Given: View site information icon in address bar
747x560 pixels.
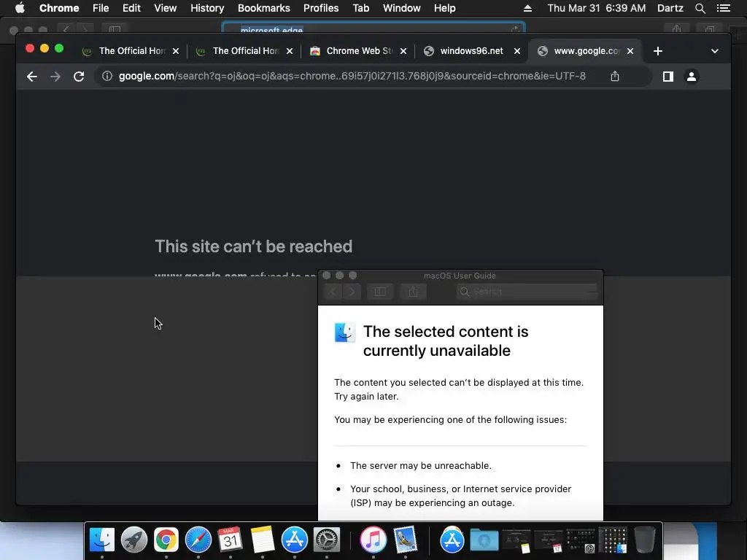Looking at the screenshot, I should (107, 76).
